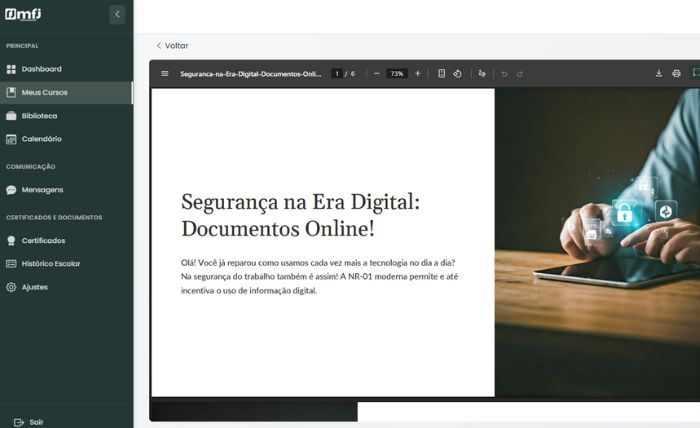The image size is (700, 428).
Task: Zoom out the PDF with minus button
Action: pyautogui.click(x=376, y=73)
